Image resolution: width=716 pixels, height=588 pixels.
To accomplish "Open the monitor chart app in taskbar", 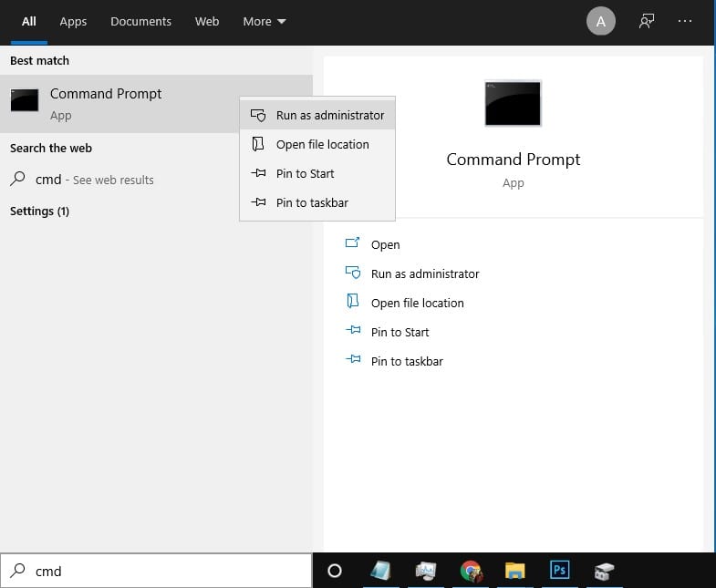I will (426, 571).
